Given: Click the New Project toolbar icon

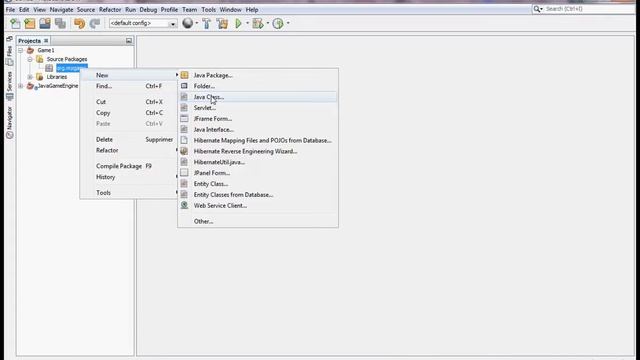Looking at the screenshot, I should click(30, 23).
